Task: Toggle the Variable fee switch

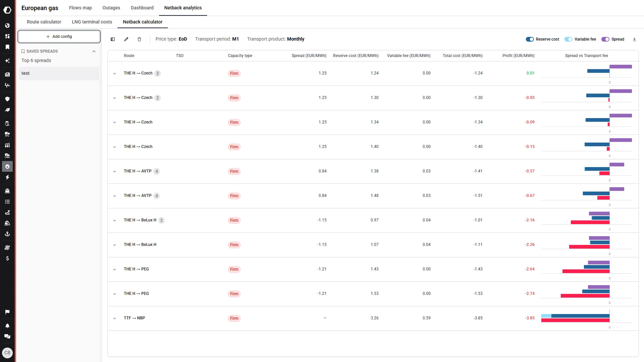Action: pos(568,39)
